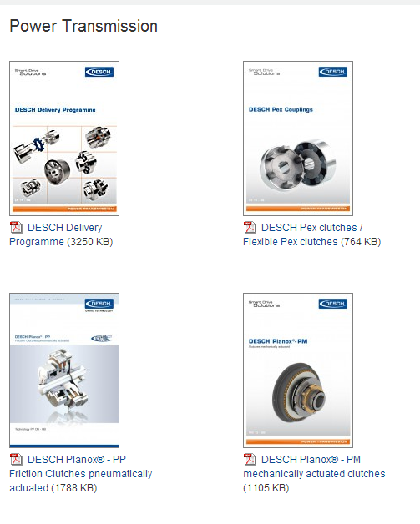The image size is (420, 524).
Task: Click the DESCH Planox-PM title on the brochure cover
Action: (x=278, y=341)
